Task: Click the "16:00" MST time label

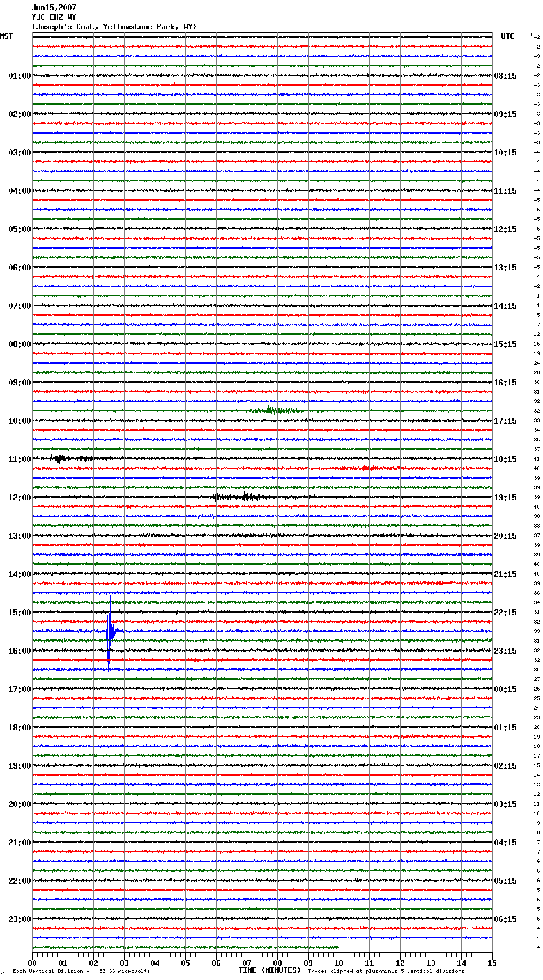Action: click(x=20, y=651)
